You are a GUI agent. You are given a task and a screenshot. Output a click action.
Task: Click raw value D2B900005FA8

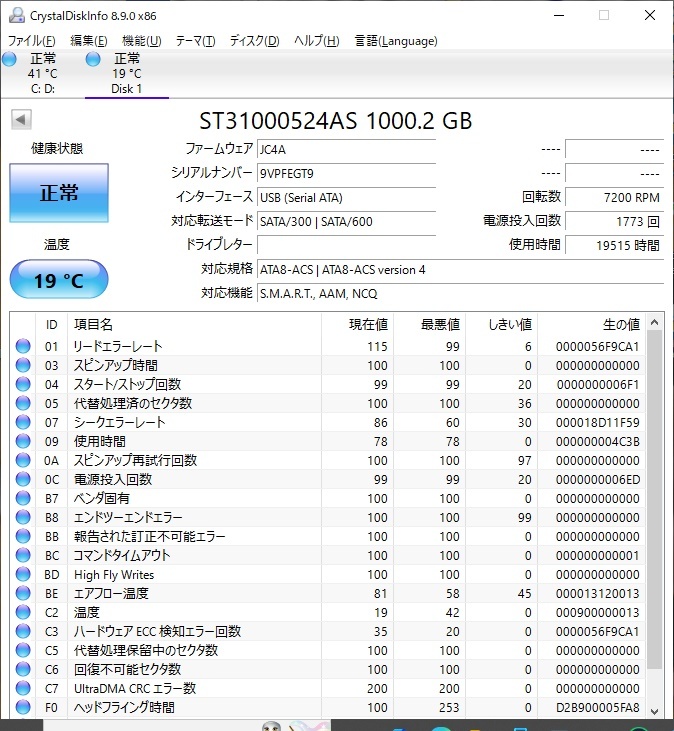click(x=597, y=708)
